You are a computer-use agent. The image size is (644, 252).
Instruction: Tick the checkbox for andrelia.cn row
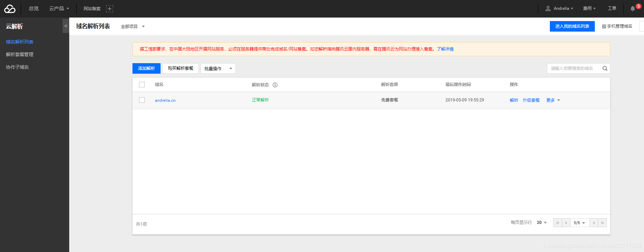142,100
